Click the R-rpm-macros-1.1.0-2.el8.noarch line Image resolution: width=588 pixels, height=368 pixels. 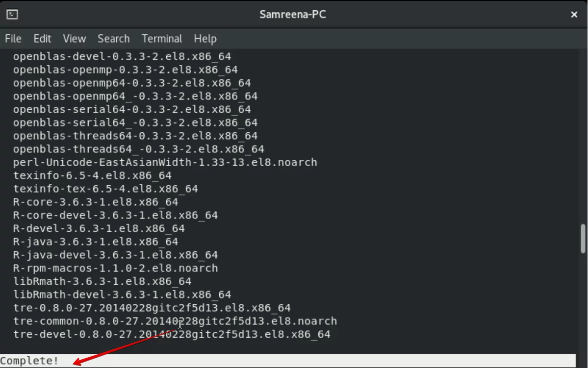pyautogui.click(x=116, y=269)
